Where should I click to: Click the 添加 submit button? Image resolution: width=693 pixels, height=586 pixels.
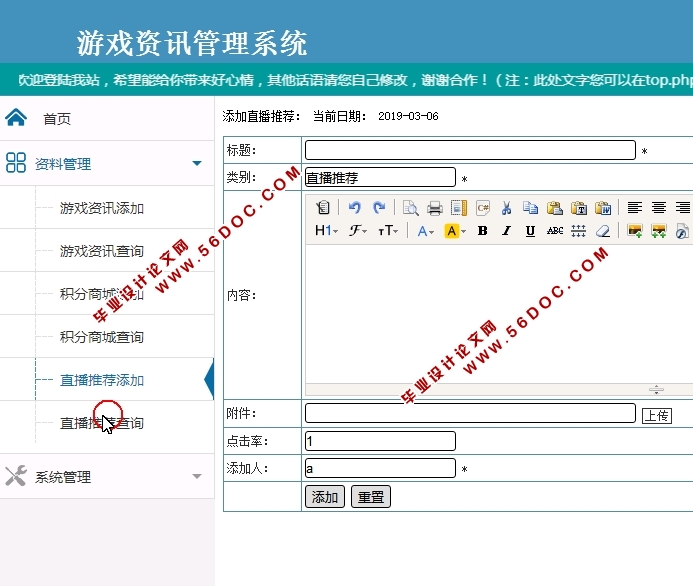coord(325,497)
